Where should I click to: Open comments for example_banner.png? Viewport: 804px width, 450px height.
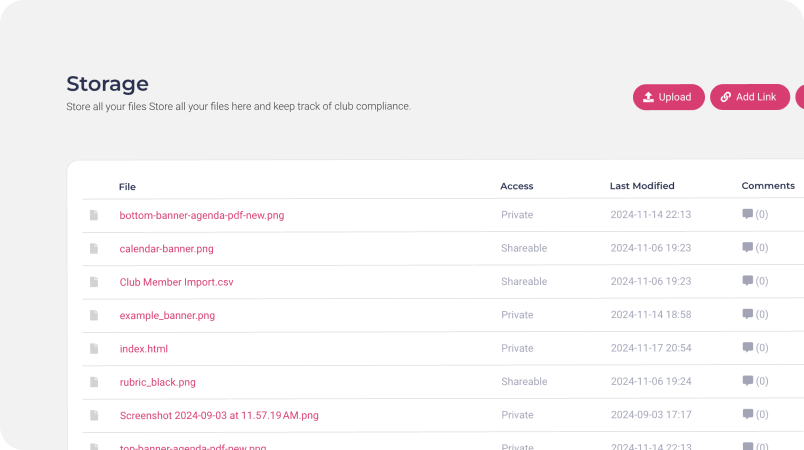755,314
